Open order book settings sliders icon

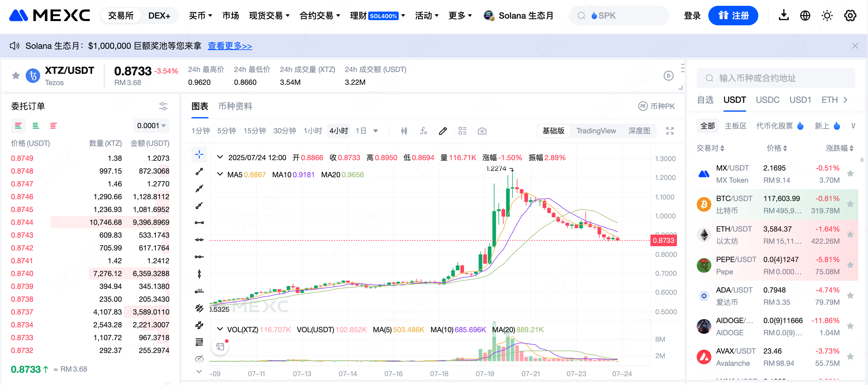[x=163, y=106]
